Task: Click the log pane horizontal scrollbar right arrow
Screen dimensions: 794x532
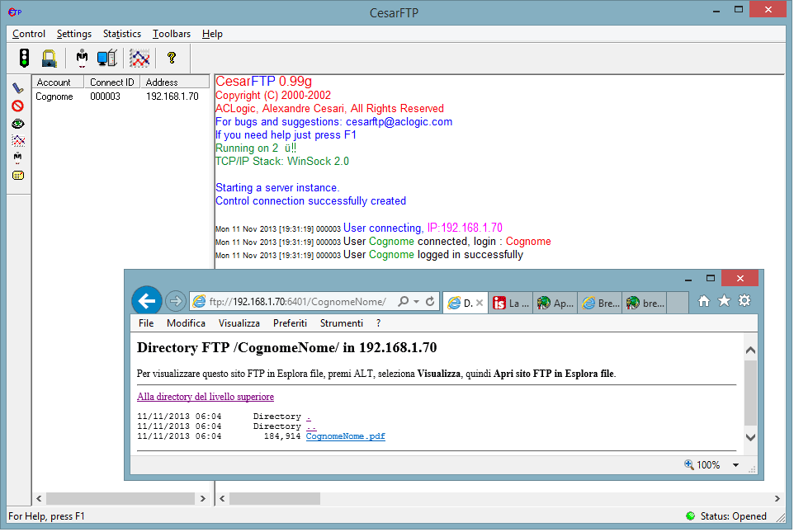Action: click(777, 498)
